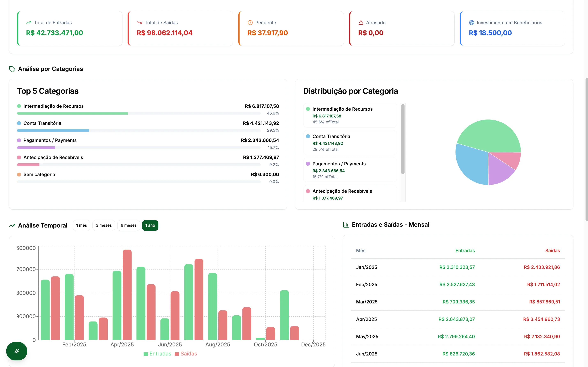
Task: Click the R$ 1.862.582,08 saídas value
Action: (x=542, y=354)
